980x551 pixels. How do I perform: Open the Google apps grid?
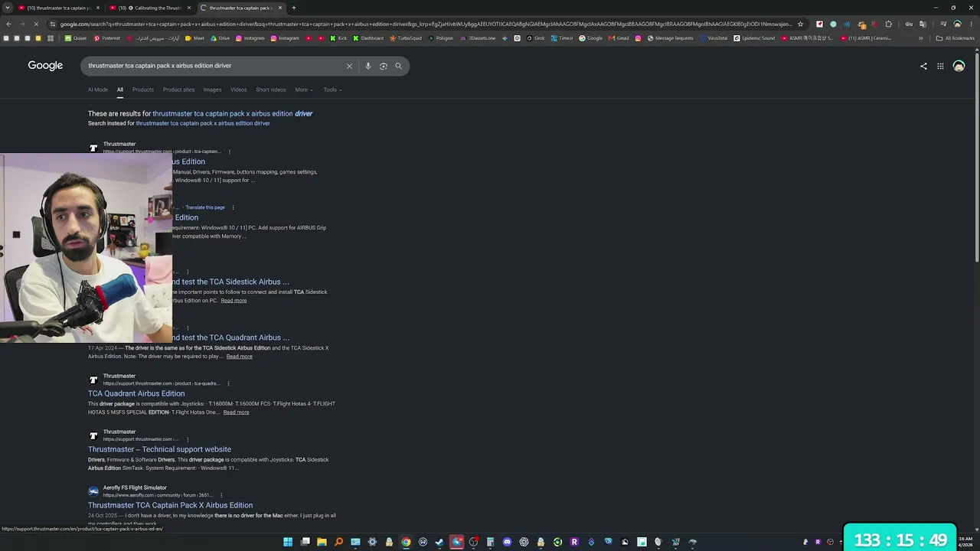940,66
